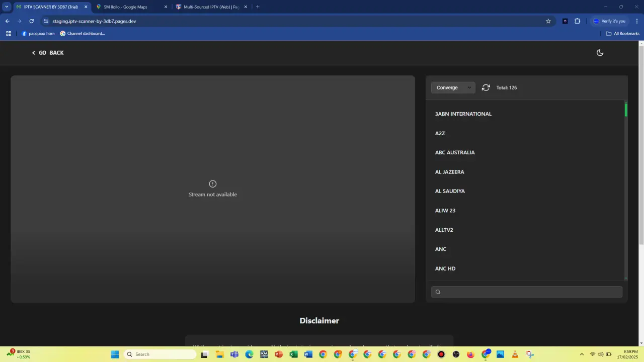Screen dimensions: 644x362
Task: Open the All Bookmarks folder
Action: tap(623, 34)
